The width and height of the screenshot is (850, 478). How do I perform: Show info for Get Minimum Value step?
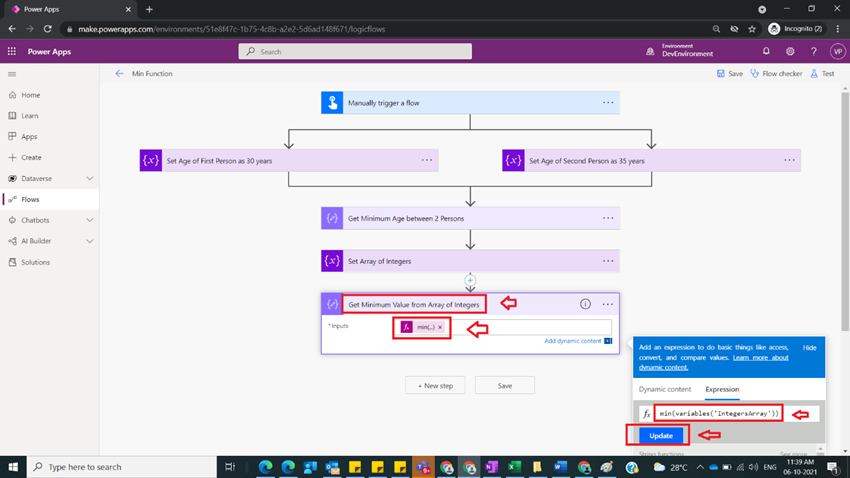[x=585, y=304]
